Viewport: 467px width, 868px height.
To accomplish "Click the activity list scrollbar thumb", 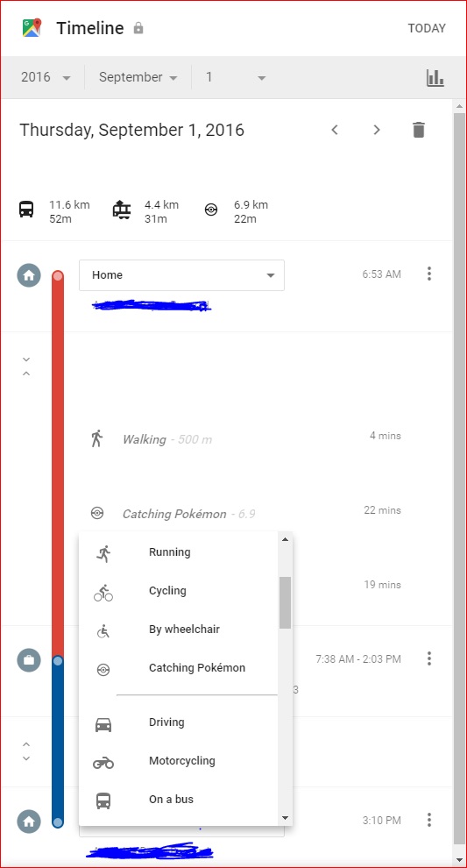I will pos(285,603).
